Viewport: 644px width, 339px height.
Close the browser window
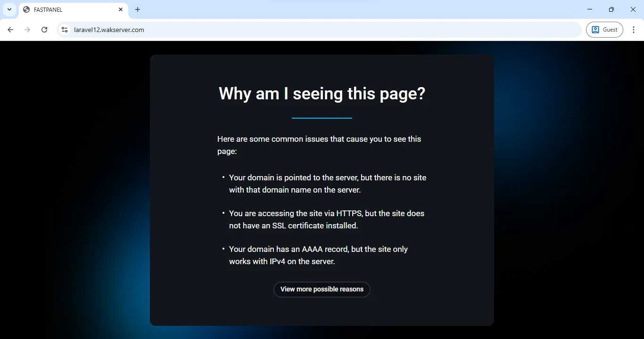633,9
